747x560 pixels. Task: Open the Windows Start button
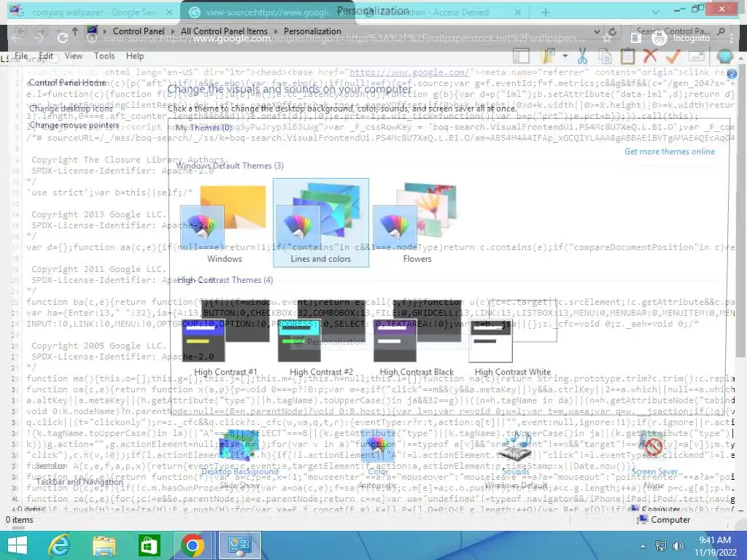coord(18,545)
